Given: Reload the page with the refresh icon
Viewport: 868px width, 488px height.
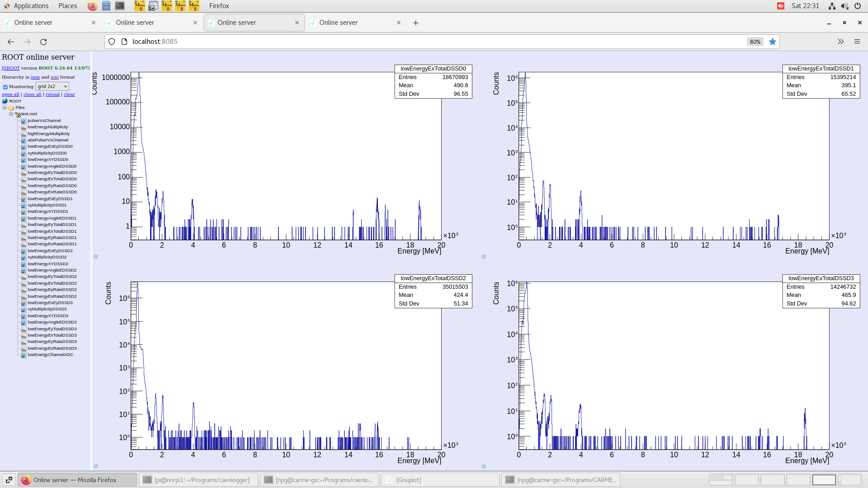Looking at the screenshot, I should [43, 42].
